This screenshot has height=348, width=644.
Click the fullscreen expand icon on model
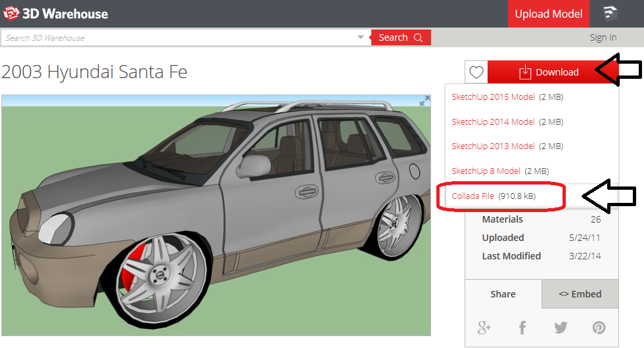pyautogui.click(x=425, y=100)
